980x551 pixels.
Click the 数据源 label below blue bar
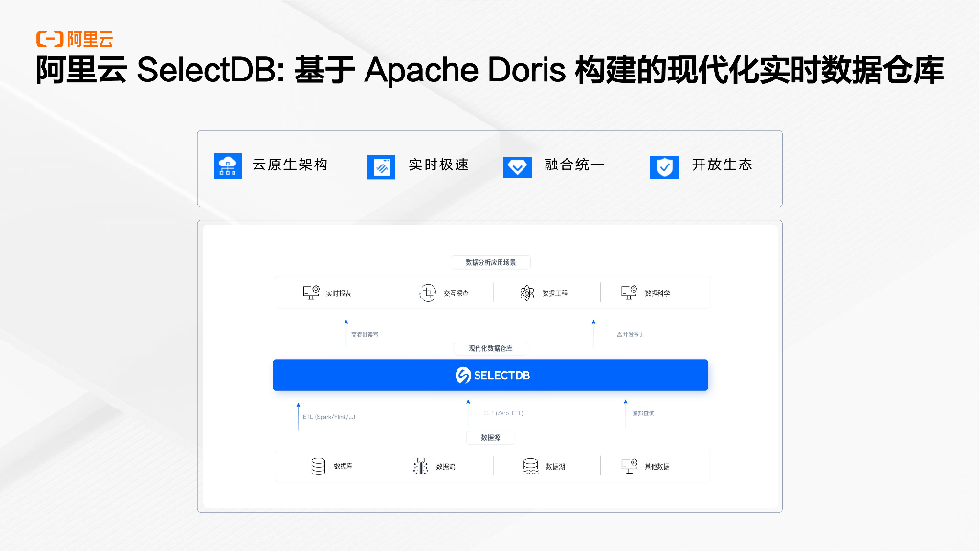pos(491,437)
